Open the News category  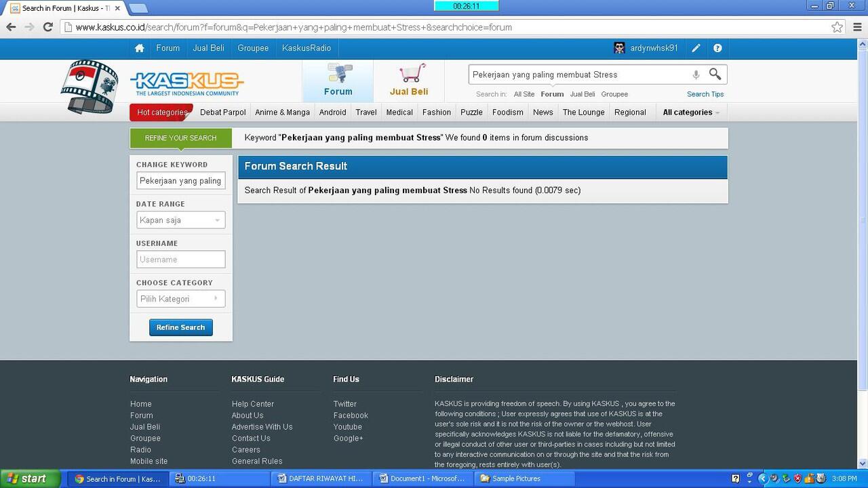pos(543,113)
